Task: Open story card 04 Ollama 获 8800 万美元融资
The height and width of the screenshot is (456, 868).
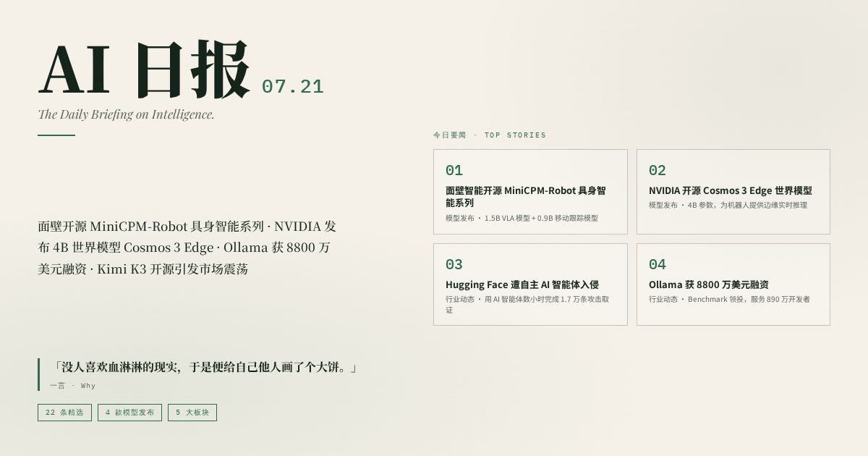Action: click(733, 284)
